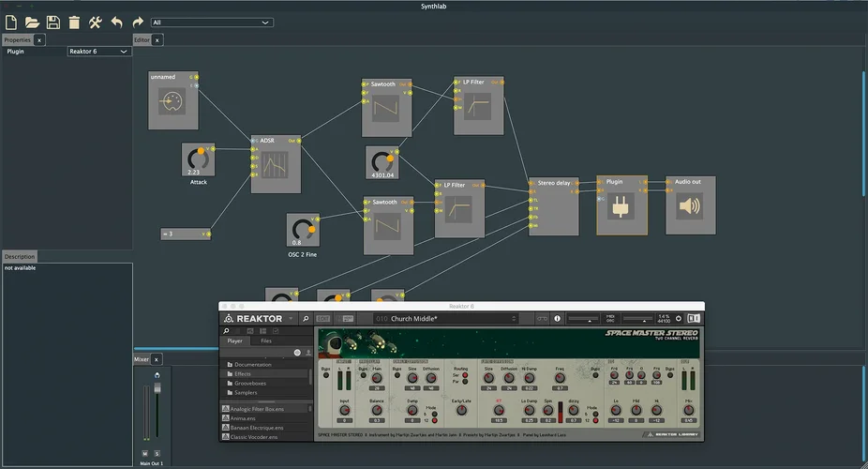Select the unnamed MIDI input module icon
The width and height of the screenshot is (868, 469).
click(172, 101)
